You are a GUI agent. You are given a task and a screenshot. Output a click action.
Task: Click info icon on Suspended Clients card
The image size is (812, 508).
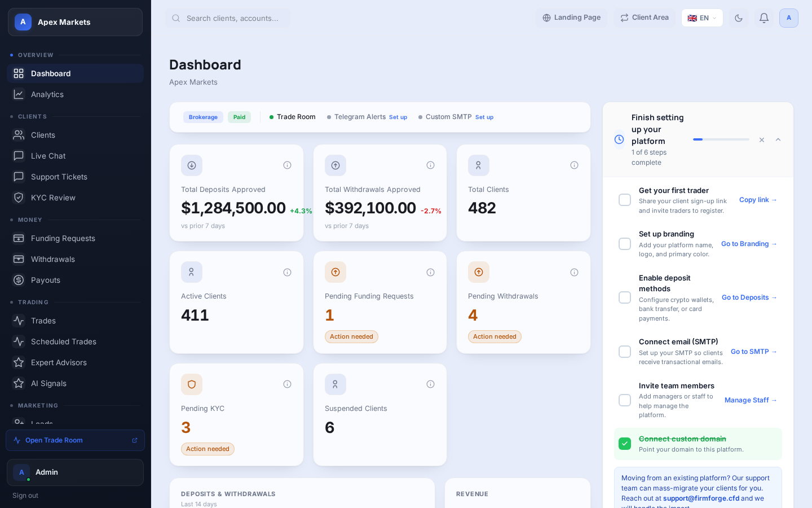point(430,384)
